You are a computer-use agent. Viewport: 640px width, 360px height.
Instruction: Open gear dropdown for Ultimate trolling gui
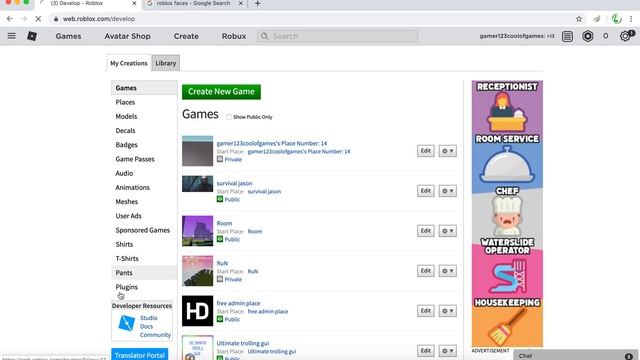click(447, 351)
